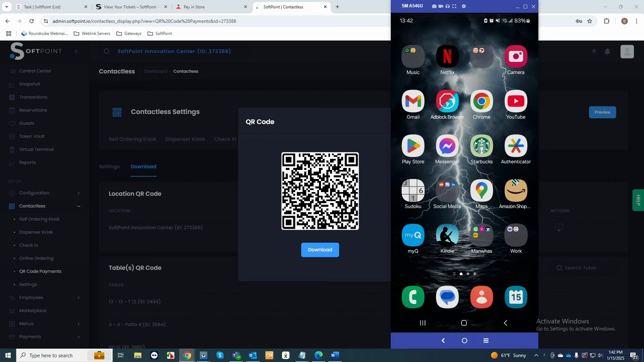Open Control Center in sidebar

pyautogui.click(x=35, y=71)
